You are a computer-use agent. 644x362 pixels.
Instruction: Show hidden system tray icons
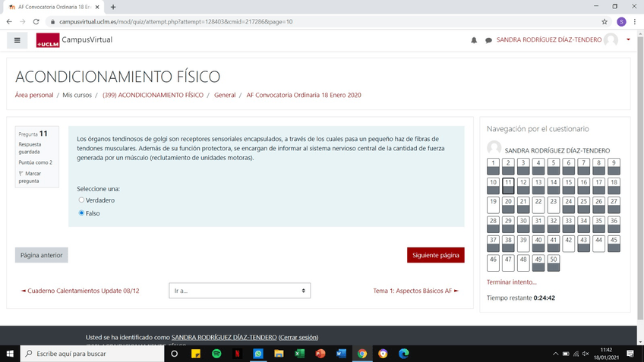555,354
